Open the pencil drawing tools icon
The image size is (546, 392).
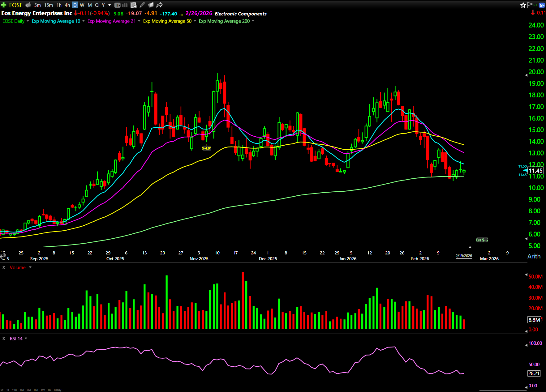tap(142, 5)
